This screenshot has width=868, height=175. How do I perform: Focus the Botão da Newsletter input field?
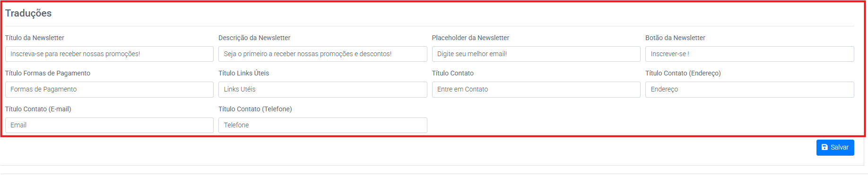749,54
